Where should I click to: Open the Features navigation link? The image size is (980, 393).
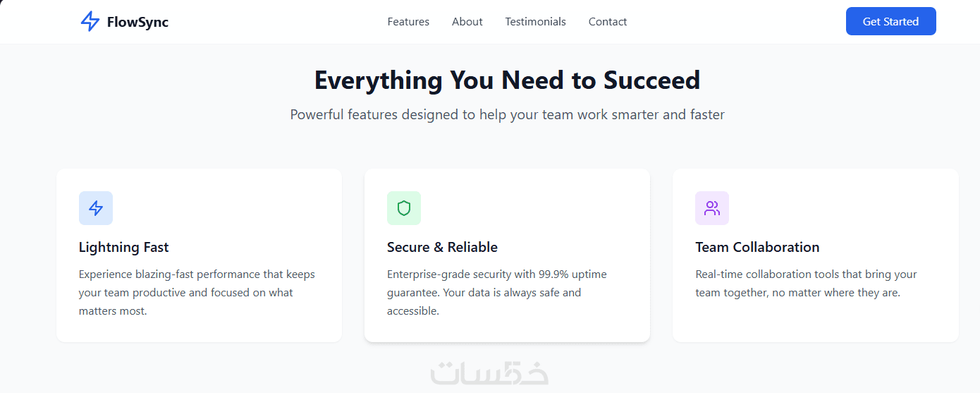coord(408,22)
